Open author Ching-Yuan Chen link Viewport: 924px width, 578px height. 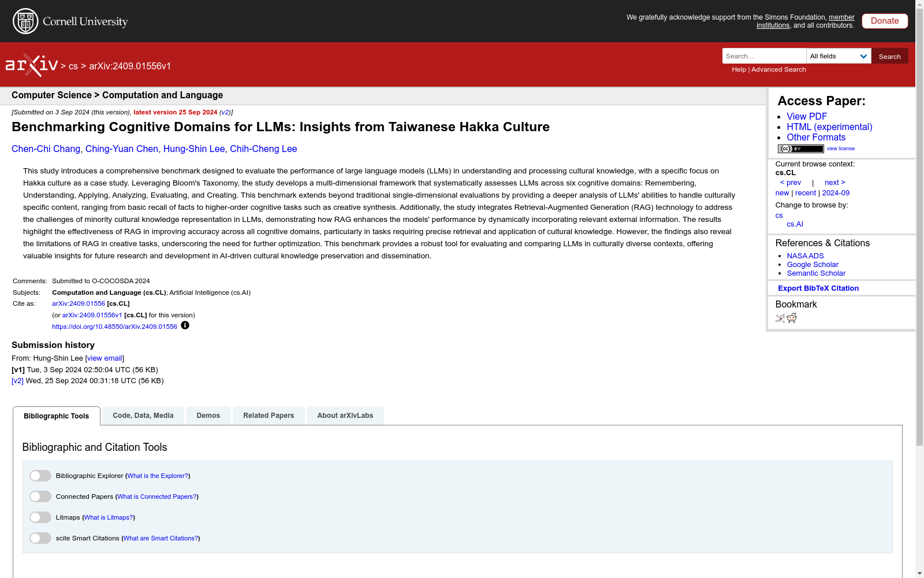click(122, 149)
